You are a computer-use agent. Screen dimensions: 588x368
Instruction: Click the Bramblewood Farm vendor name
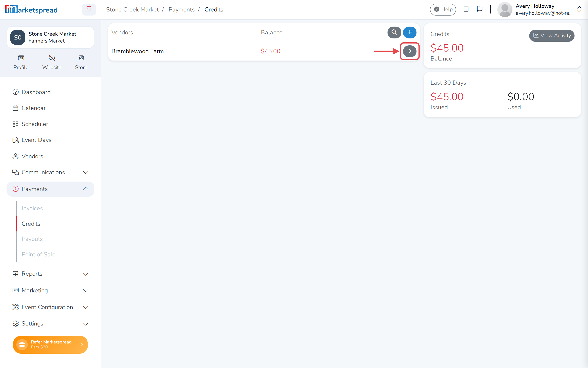[x=138, y=51]
